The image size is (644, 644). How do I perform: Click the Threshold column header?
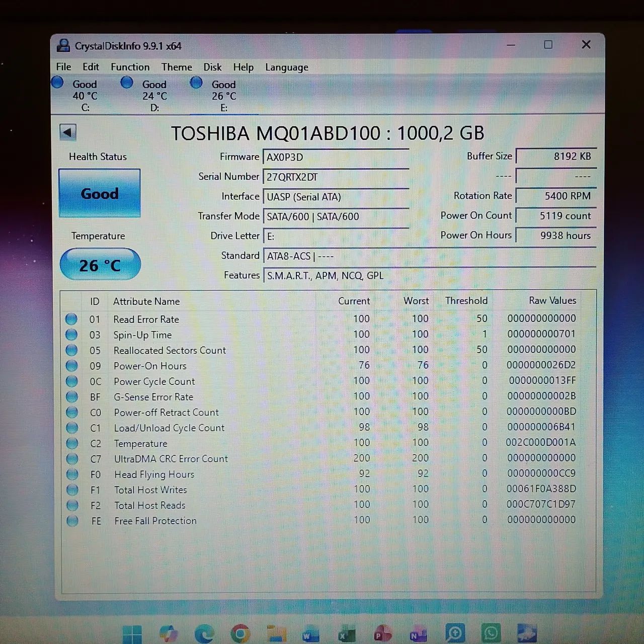466,300
